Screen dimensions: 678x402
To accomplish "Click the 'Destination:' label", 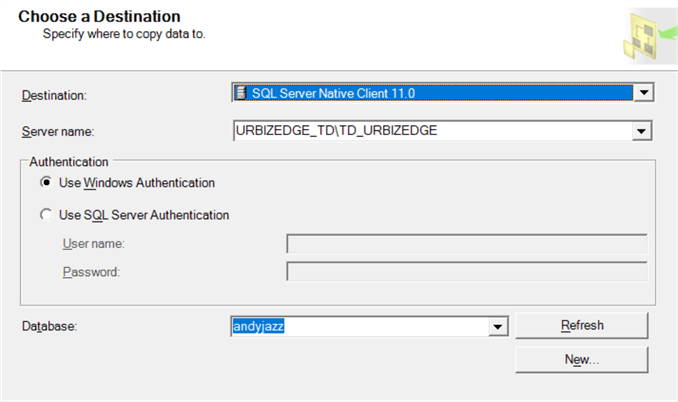I will point(54,95).
